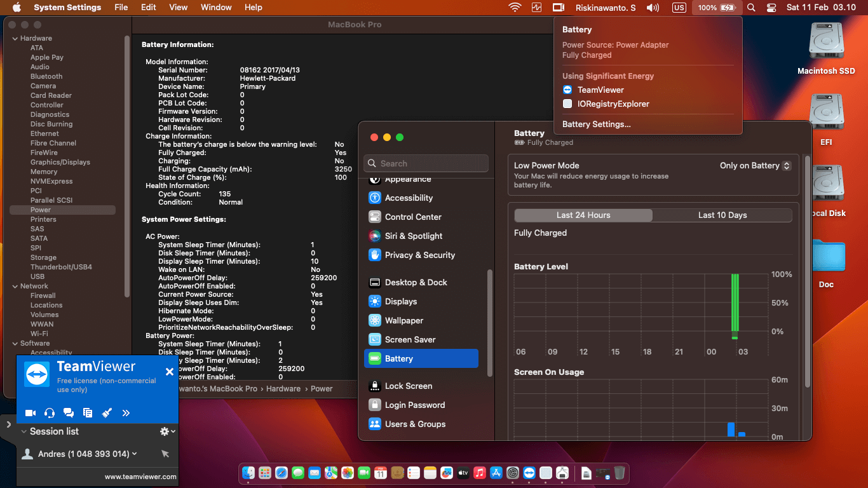Image resolution: width=868 pixels, height=488 pixels.
Task: Select Login Password in the settings sidebar
Action: 421,405
